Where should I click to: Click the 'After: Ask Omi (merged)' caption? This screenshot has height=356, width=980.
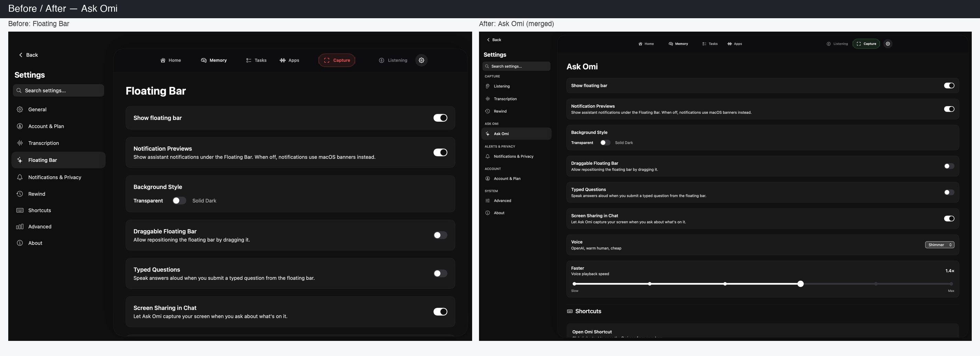[516, 24]
